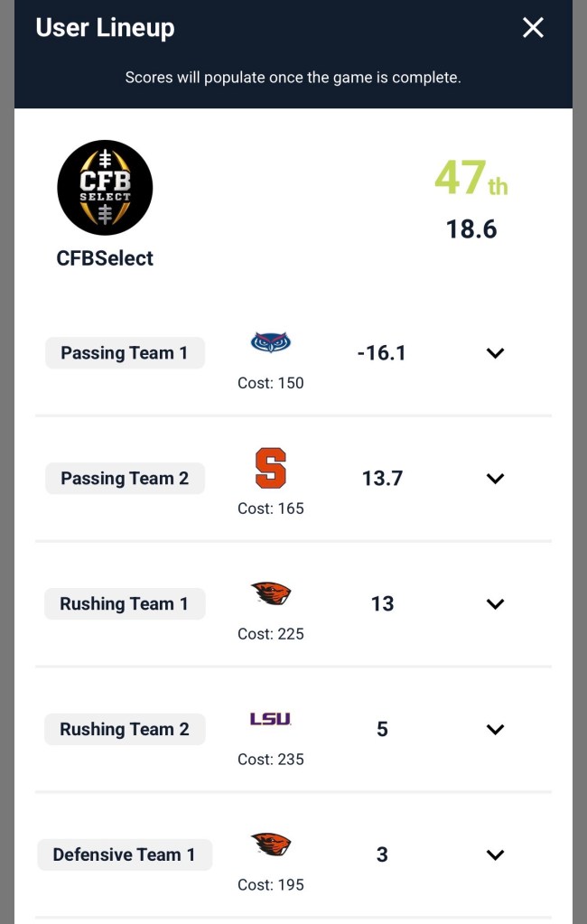Image resolution: width=587 pixels, height=924 pixels.
Task: Expand the Passing Team 2 row
Action: (495, 479)
